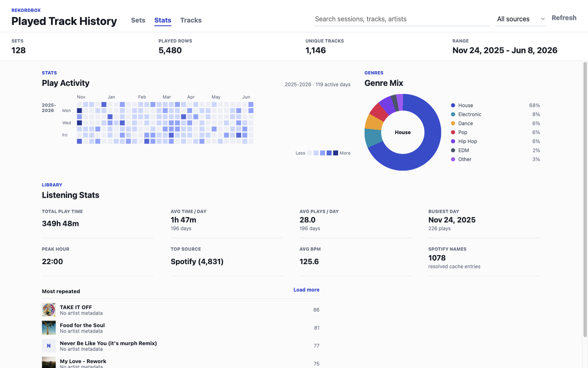Screen dimensions: 588x368
Task: Select the Food for the Soul artwork
Action: pos(49,328)
